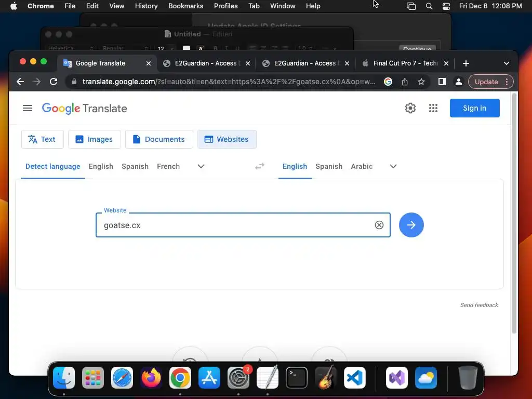Viewport: 532px width, 399px height.
Task: Click the Google icon in the address bar
Action: point(388,82)
